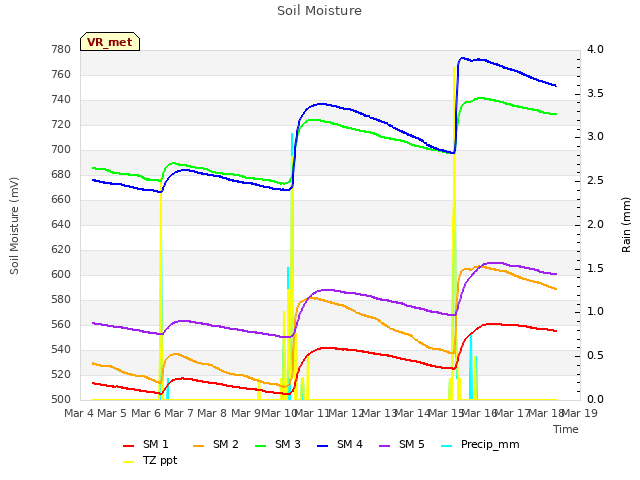The width and height of the screenshot is (640, 480).
Task: Toggle SM 5 series in legend
Action: pyautogui.click(x=402, y=444)
